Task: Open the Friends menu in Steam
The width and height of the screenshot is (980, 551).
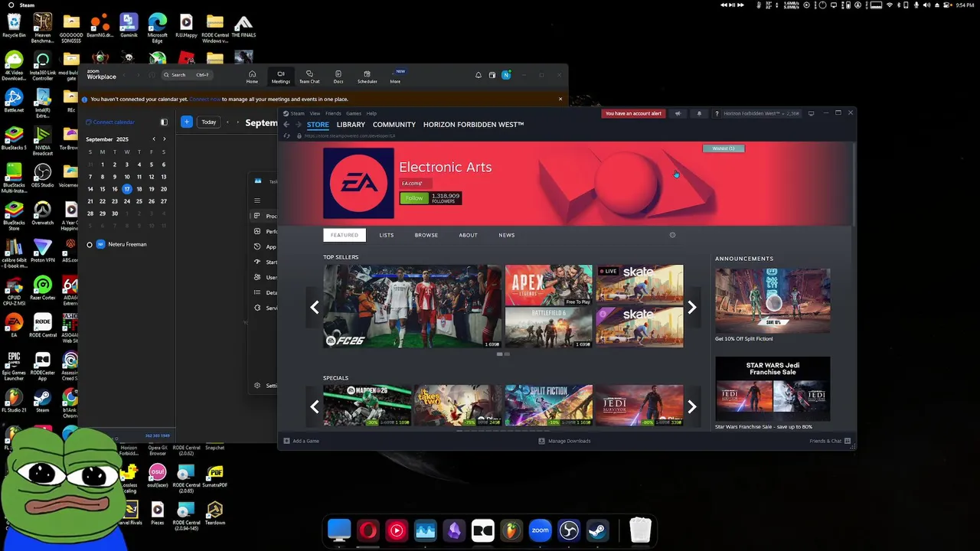Action: pyautogui.click(x=333, y=113)
